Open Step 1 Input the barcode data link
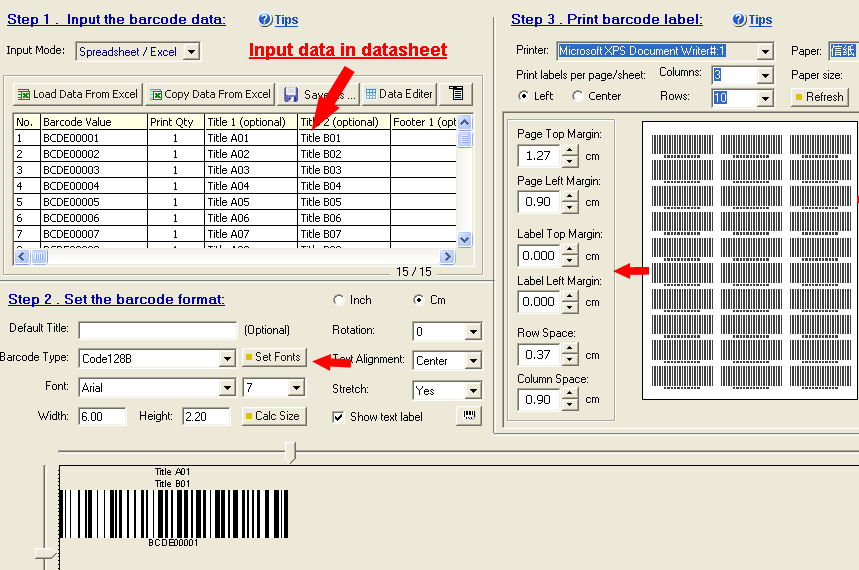This screenshot has height=570, width=859. click(116, 20)
